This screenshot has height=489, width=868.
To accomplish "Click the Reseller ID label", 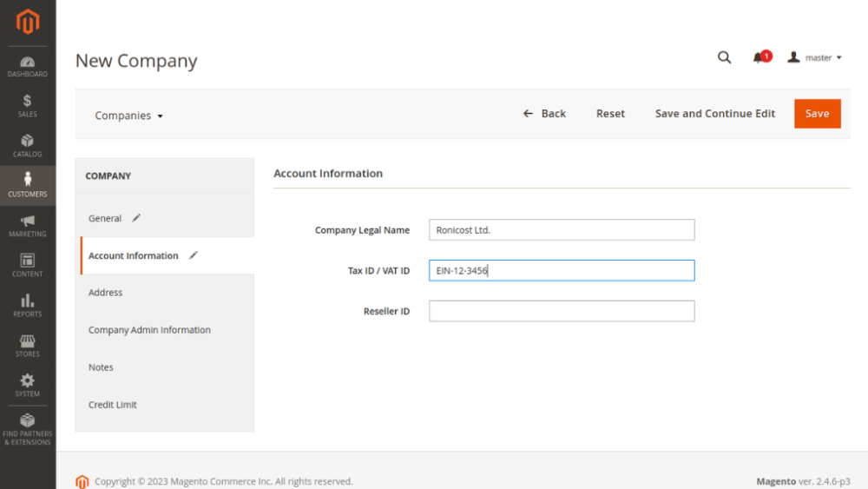I will [x=386, y=311].
